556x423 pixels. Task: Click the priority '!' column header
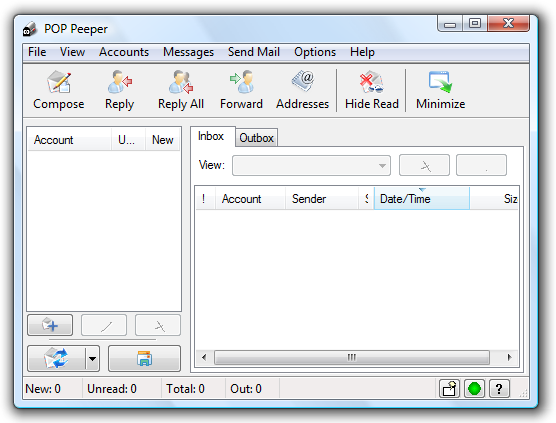click(206, 199)
